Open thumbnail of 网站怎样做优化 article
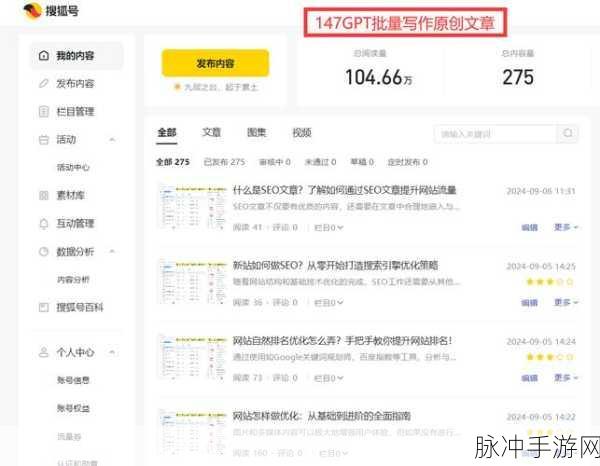This screenshot has width=600, height=466. click(x=192, y=432)
